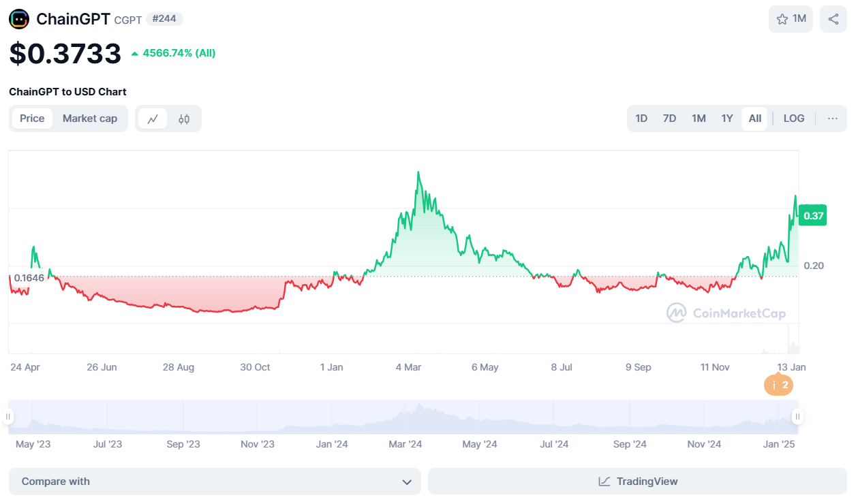Screen dimensions: 858x504
Task: Click the green 0.37 price label
Action: tap(814, 216)
